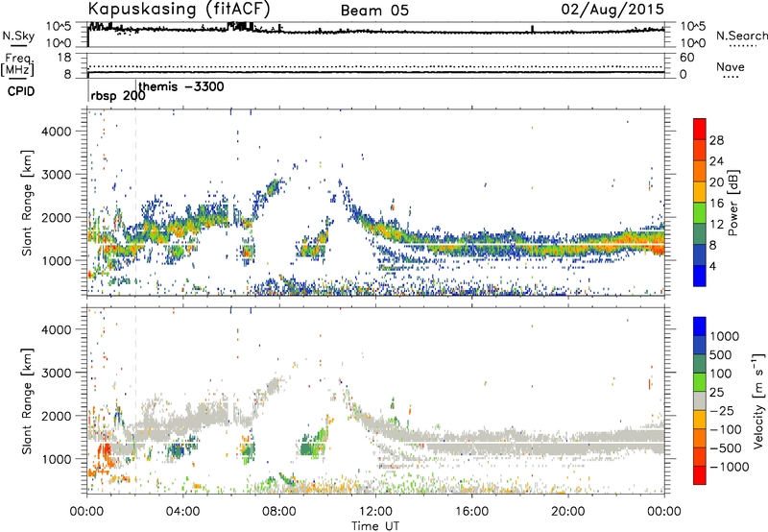Click the 'Kapuskasing (fitACF)' title text
This screenshot has height=532, width=768.
(x=179, y=9)
